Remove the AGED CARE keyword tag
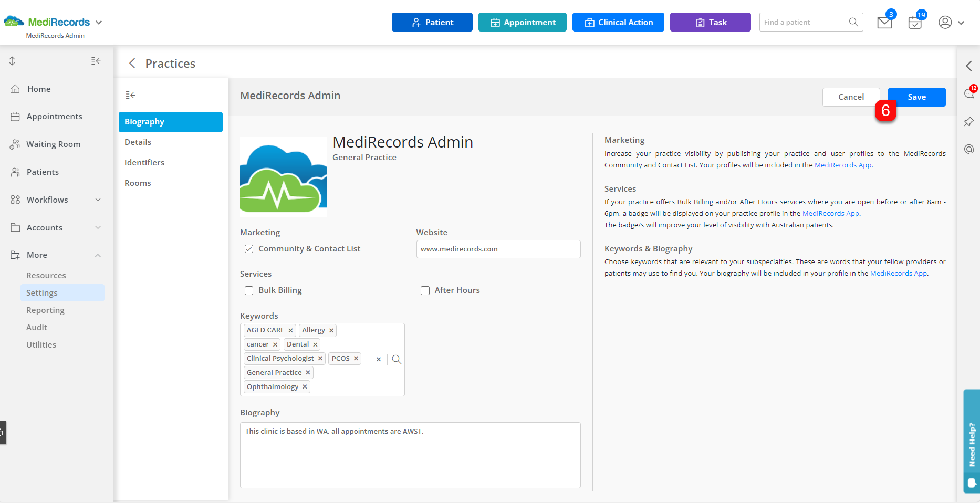This screenshot has height=503, width=980. tap(290, 330)
